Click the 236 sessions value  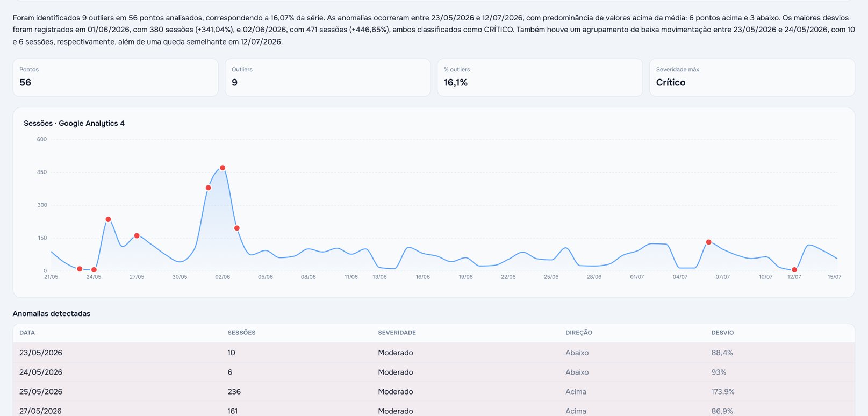[x=234, y=391]
